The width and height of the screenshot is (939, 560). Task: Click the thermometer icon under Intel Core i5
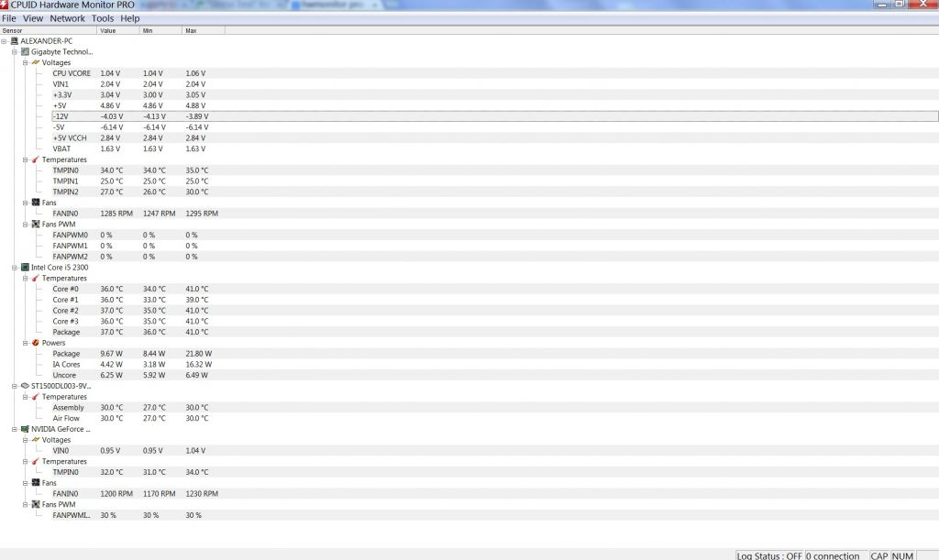[36, 279]
